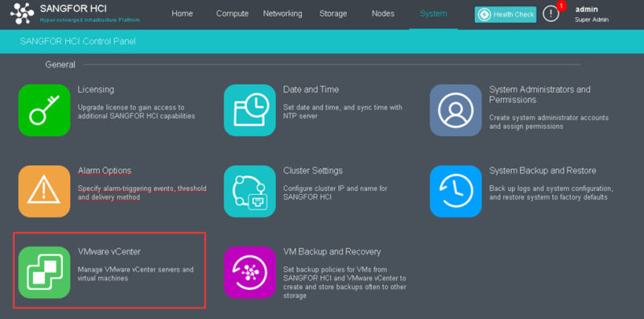Click System Administrators and Permissions title
Image resolution: width=644 pixels, height=319 pixels.
click(539, 94)
